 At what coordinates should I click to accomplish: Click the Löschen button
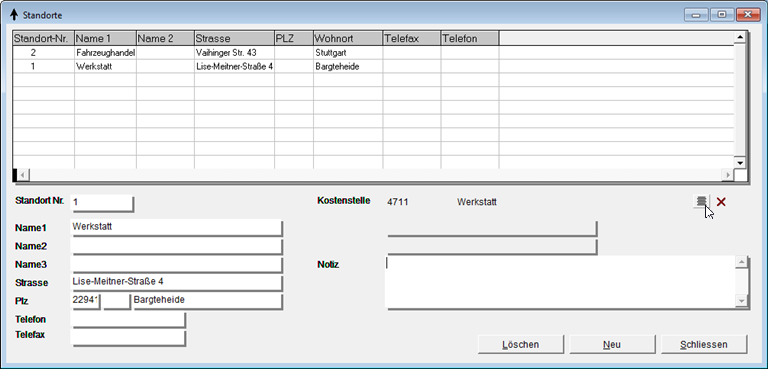click(521, 344)
